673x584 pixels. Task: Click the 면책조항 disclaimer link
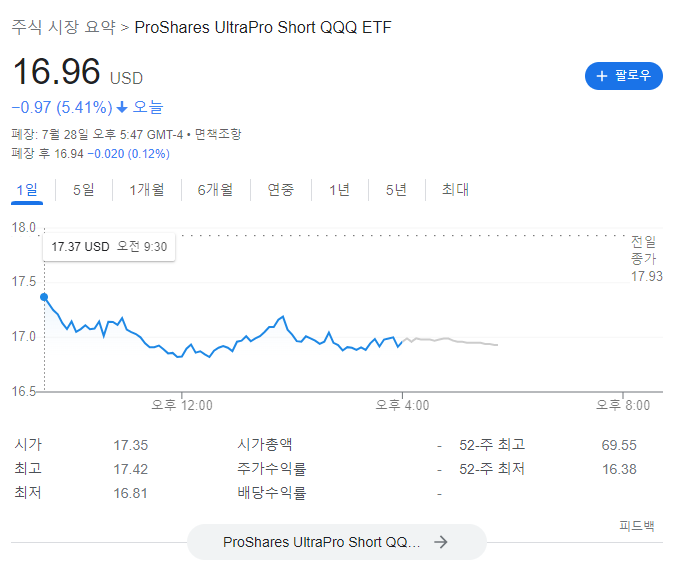[x=218, y=134]
